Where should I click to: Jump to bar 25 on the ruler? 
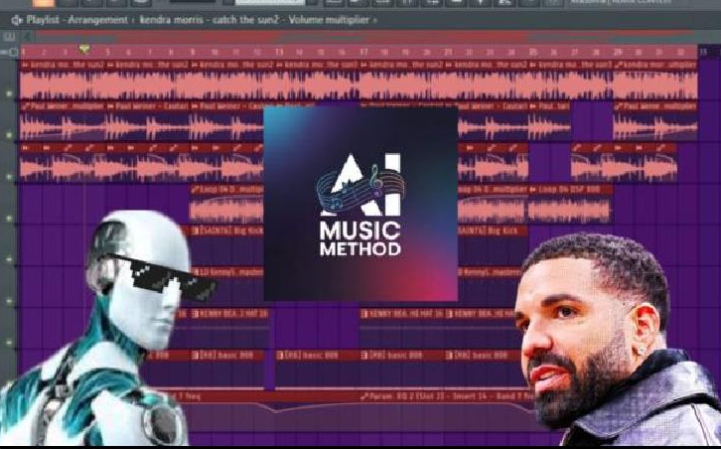coord(532,52)
